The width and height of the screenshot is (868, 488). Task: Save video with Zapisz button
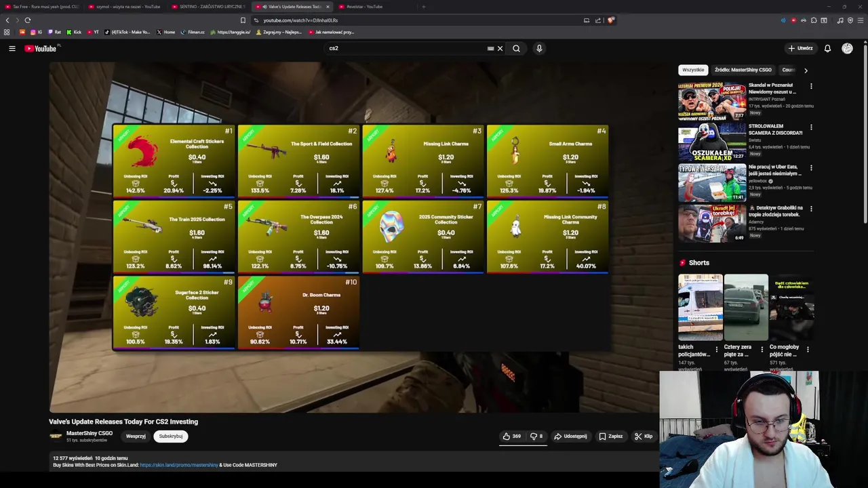point(610,436)
